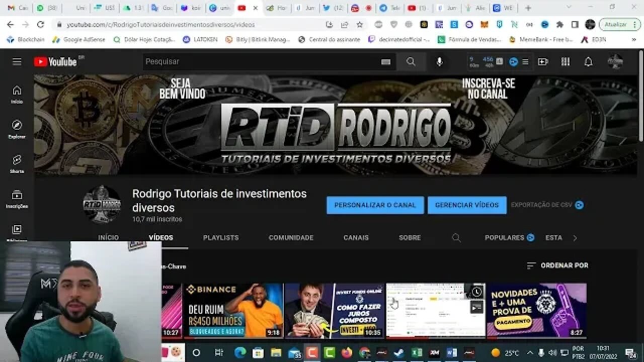Screen dimensions: 644x362
Task: Open the notifications bell
Action: click(588, 62)
